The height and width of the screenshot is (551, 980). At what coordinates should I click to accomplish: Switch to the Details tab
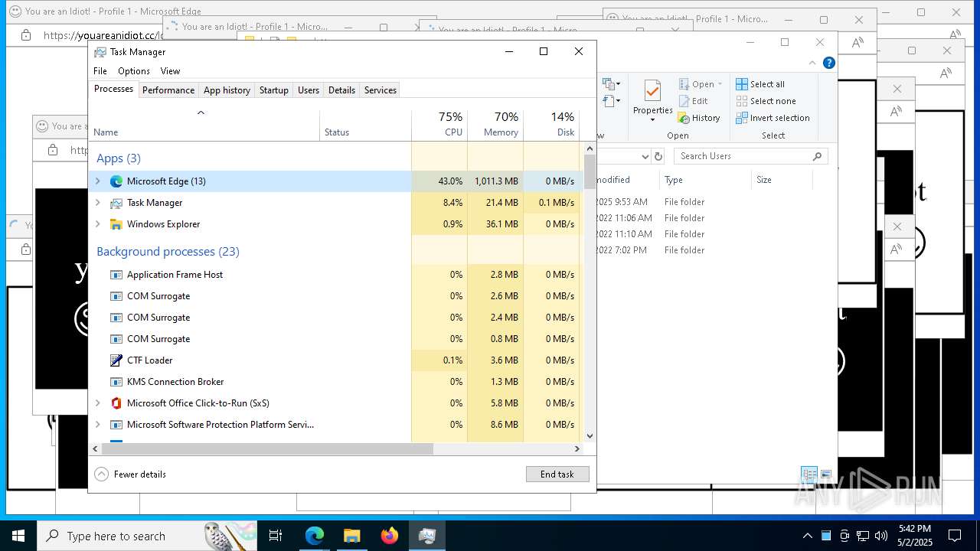tap(341, 90)
